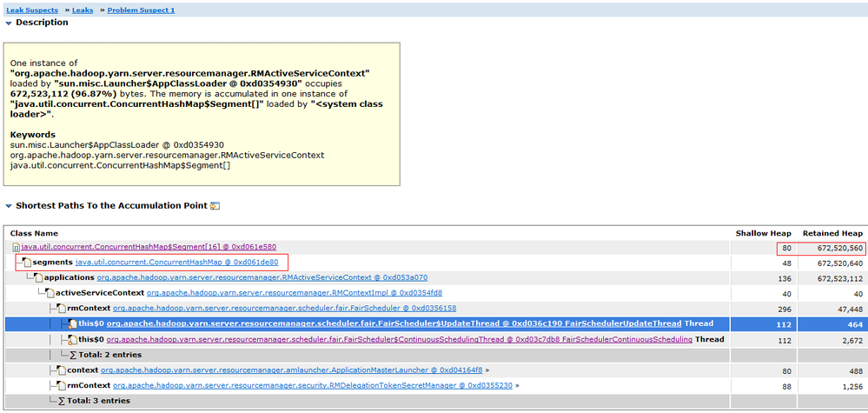The image size is (868, 413).
Task: Click the object icon before segments
Action: [27, 262]
